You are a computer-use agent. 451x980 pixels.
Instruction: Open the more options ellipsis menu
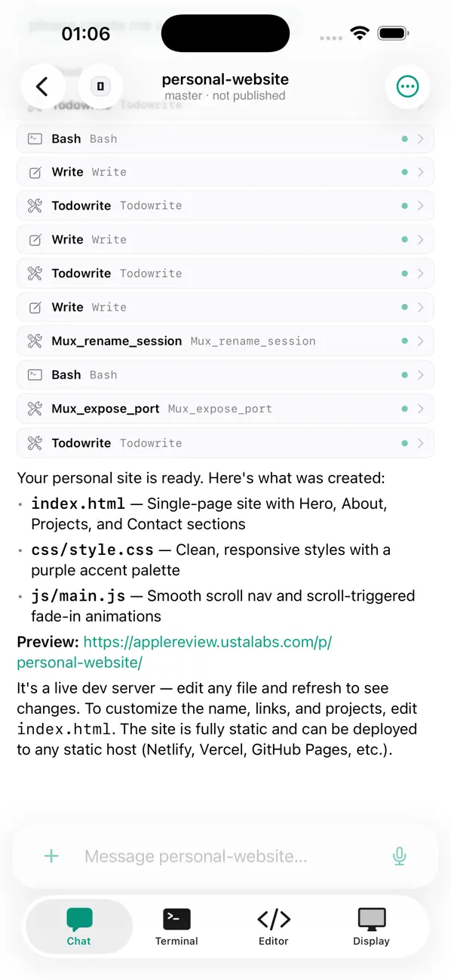coord(407,87)
